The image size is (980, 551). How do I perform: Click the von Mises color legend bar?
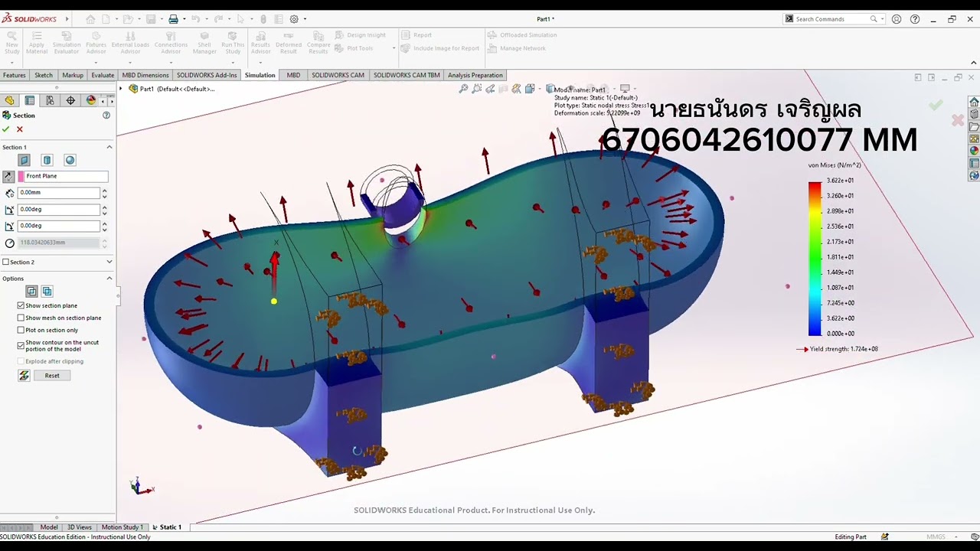coord(815,258)
